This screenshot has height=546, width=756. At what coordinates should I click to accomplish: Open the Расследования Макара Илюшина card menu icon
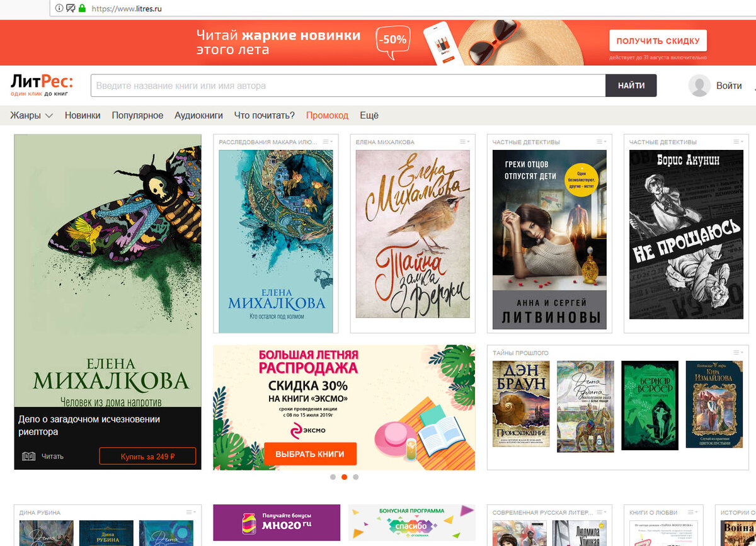point(328,142)
